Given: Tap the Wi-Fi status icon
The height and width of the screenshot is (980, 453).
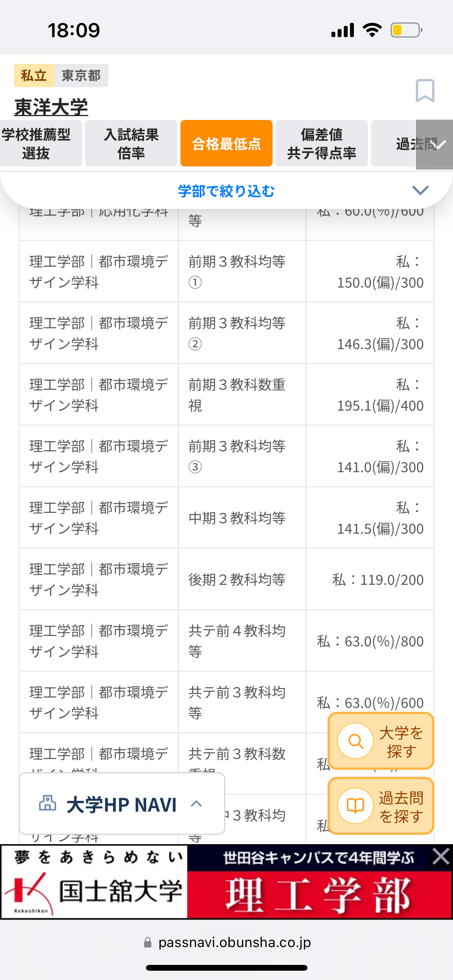Looking at the screenshot, I should 372,30.
